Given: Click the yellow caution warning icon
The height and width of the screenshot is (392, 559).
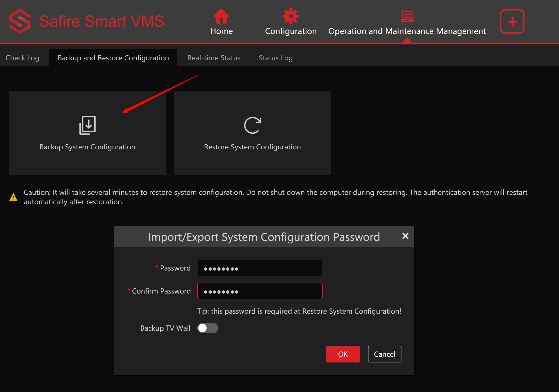Looking at the screenshot, I should coord(13,197).
